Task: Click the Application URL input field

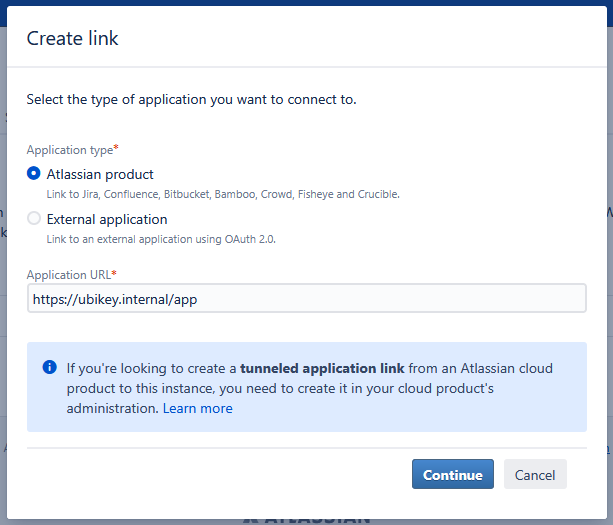Action: point(306,299)
